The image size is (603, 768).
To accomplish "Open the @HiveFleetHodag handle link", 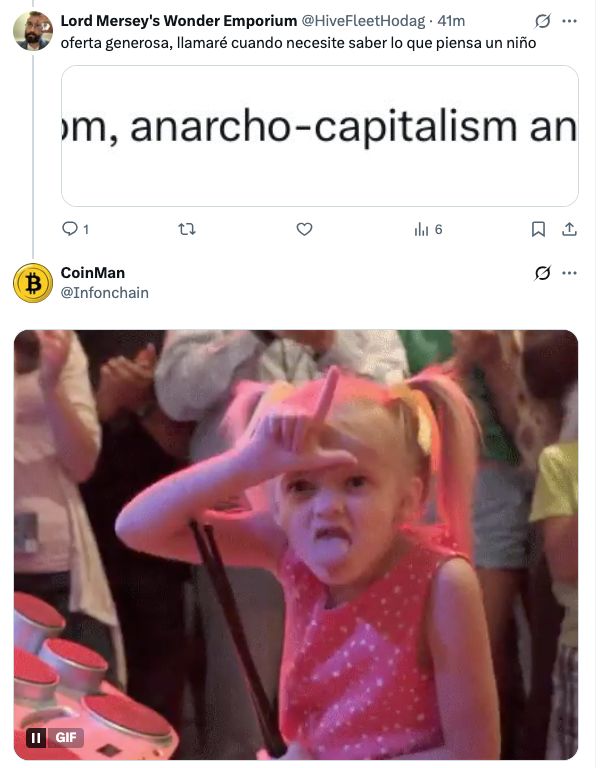I will [363, 21].
